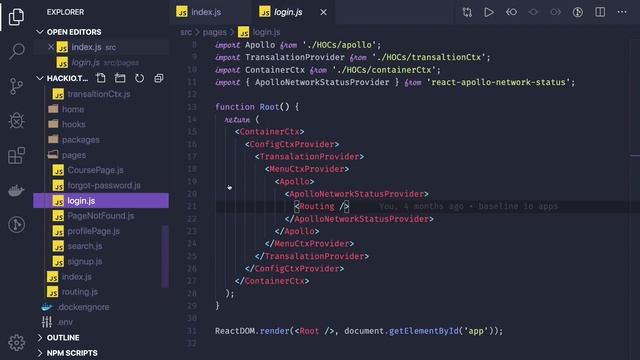This screenshot has height=360, width=640.
Task: Close index.js in Open Editors list
Action: [x=51, y=47]
